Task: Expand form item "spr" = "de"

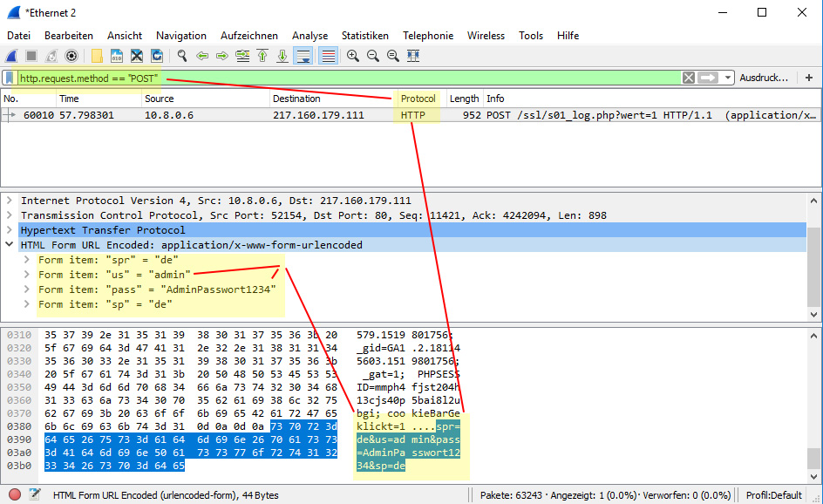Action: coord(26,260)
